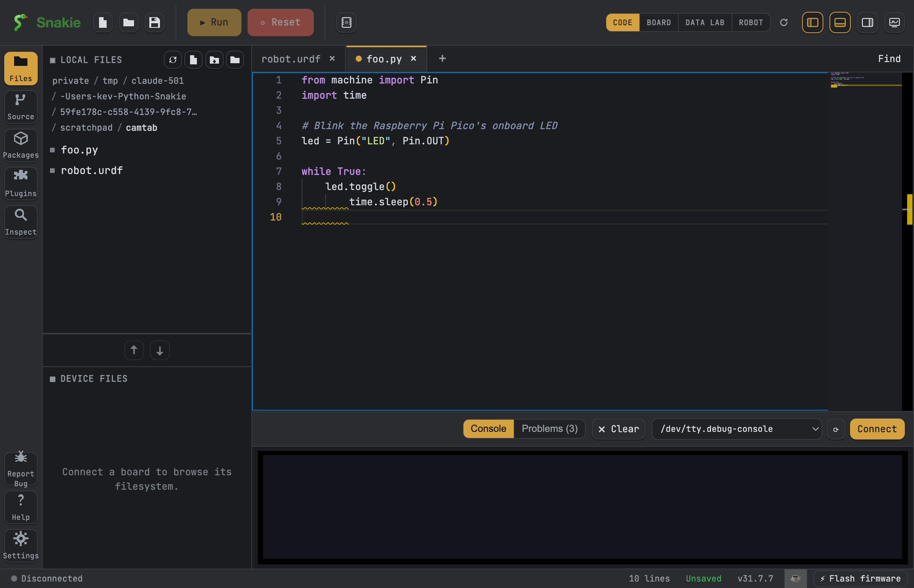Click the board chip icon next to Reset
The width and height of the screenshot is (914, 588).
pyautogui.click(x=346, y=22)
